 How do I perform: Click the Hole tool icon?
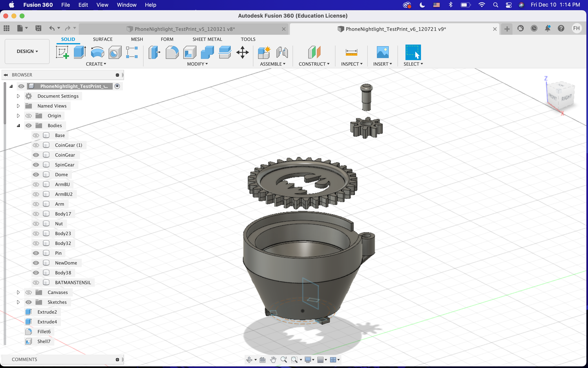point(115,52)
